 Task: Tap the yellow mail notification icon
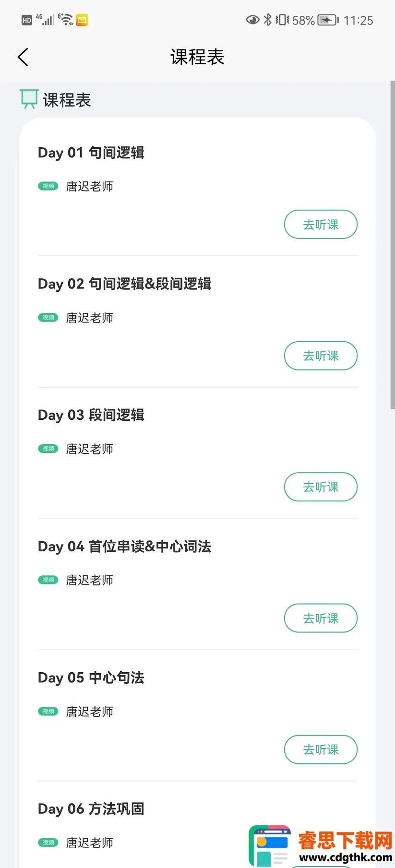pyautogui.click(x=82, y=20)
